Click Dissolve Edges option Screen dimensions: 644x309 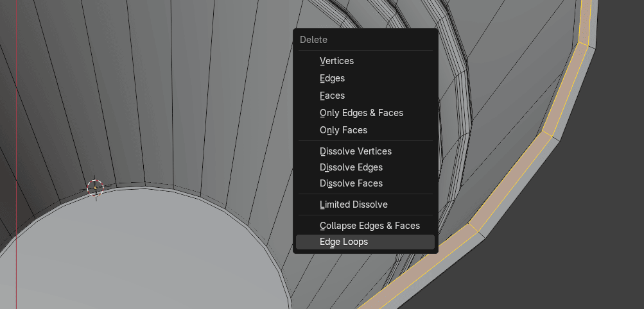point(351,167)
